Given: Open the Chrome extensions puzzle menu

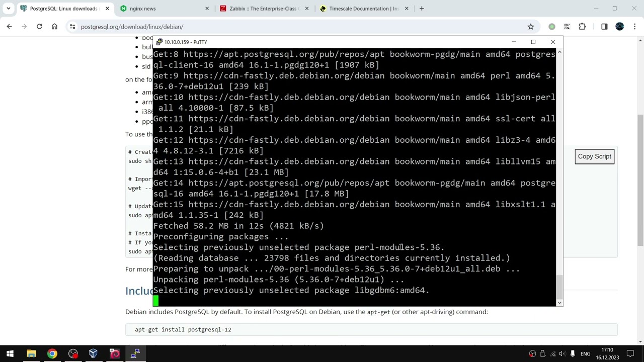Looking at the screenshot, I should tap(582, 27).
